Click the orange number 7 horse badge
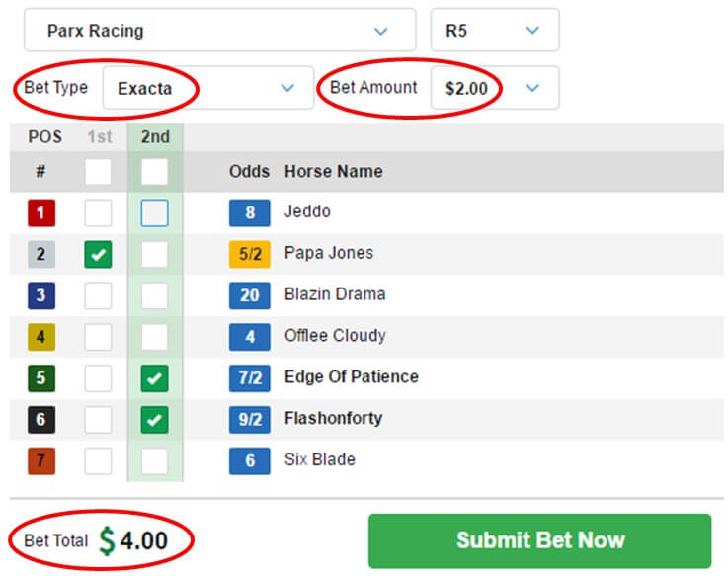 pos(40,460)
